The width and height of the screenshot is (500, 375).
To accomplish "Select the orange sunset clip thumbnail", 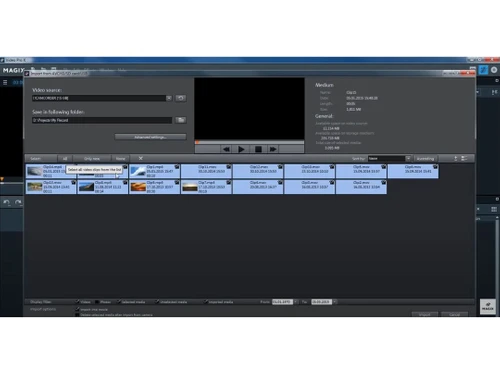I will [x=138, y=187].
